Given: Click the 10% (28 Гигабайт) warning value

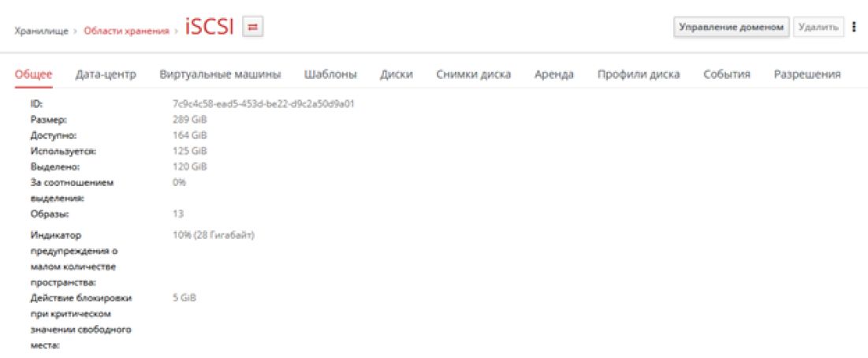Looking at the screenshot, I should [x=213, y=235].
